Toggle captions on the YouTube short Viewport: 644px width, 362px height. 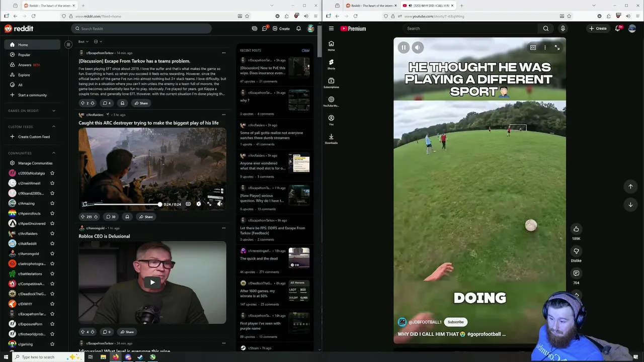coord(533,48)
